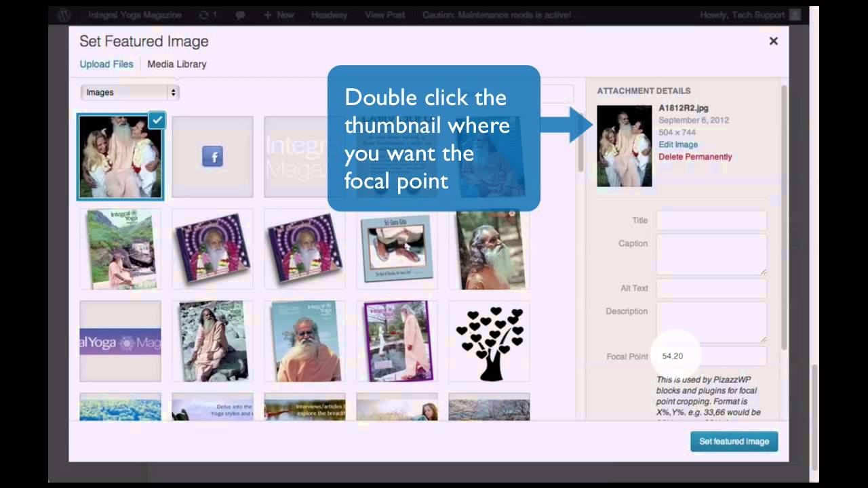868x488 pixels.
Task: Switch to the Upload Files tab
Action: pos(106,64)
